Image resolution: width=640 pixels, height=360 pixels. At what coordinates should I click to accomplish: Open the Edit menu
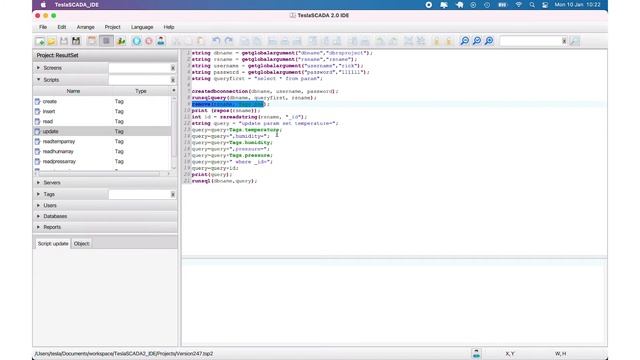pyautogui.click(x=62, y=27)
